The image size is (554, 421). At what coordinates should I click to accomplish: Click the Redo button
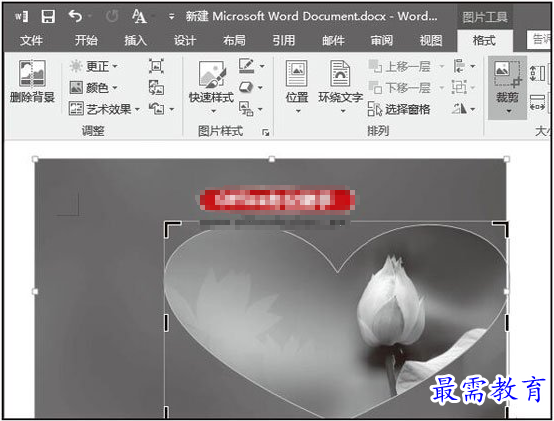click(x=112, y=16)
